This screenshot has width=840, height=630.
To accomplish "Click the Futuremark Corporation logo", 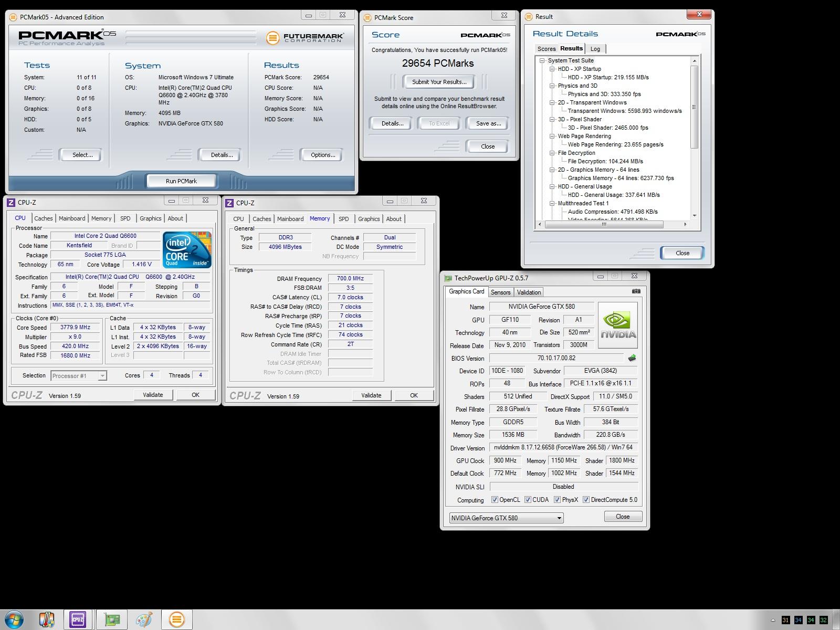I will (x=305, y=38).
